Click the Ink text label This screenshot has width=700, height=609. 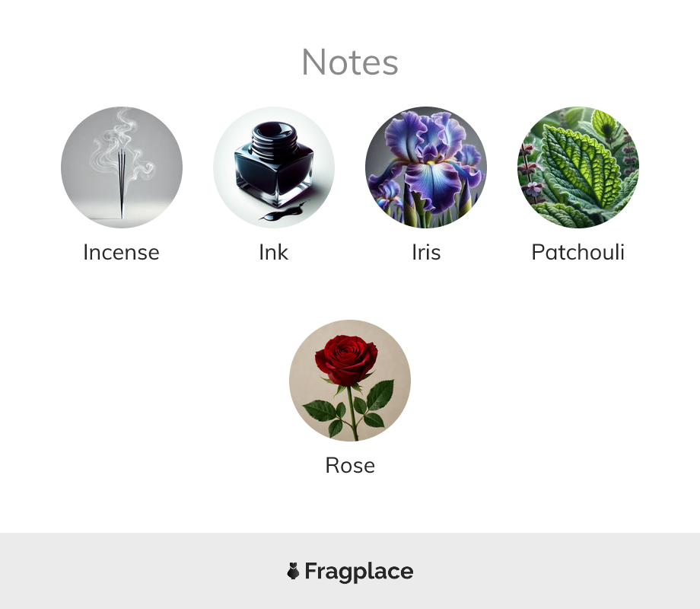pos(274,252)
